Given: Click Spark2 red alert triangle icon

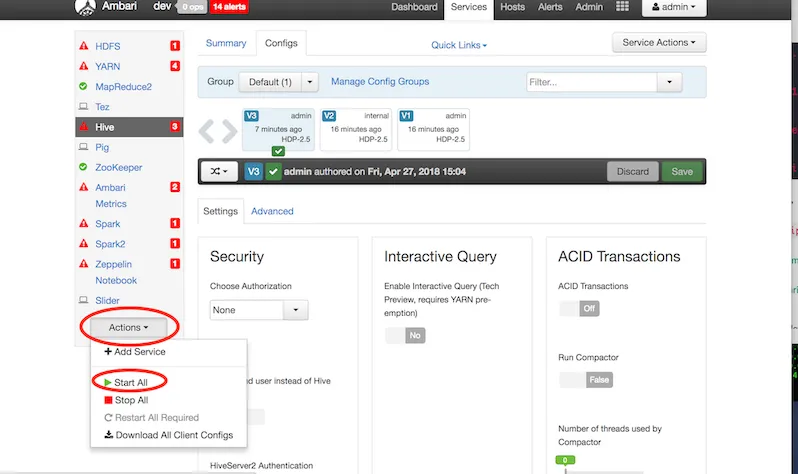Looking at the screenshot, I should tap(83, 244).
